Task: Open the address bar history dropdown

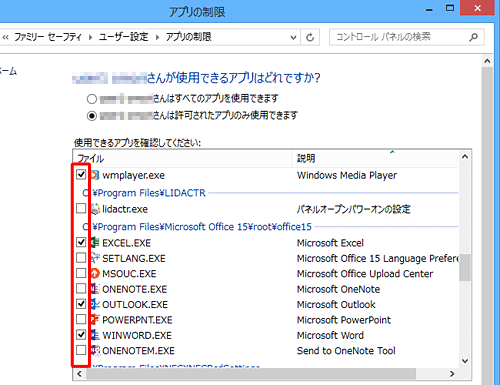Action: click(293, 37)
